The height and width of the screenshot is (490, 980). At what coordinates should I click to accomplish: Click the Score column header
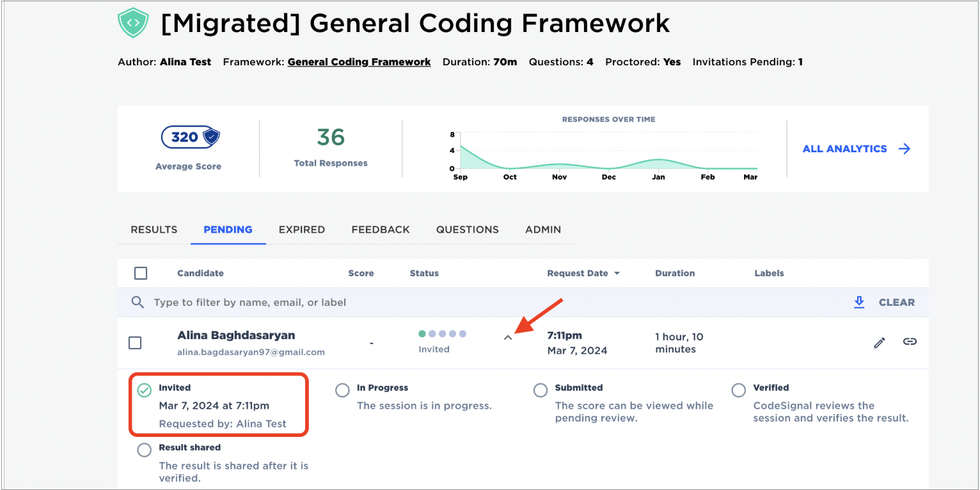coord(361,273)
